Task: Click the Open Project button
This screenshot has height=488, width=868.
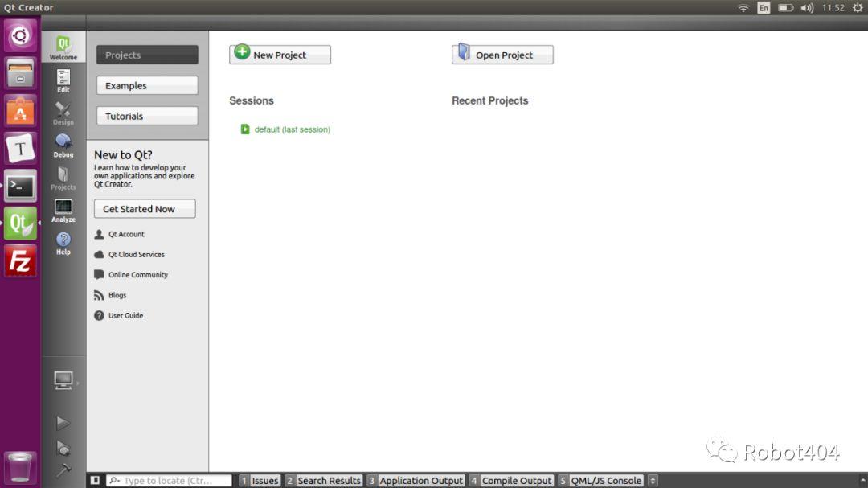Action: [502, 55]
